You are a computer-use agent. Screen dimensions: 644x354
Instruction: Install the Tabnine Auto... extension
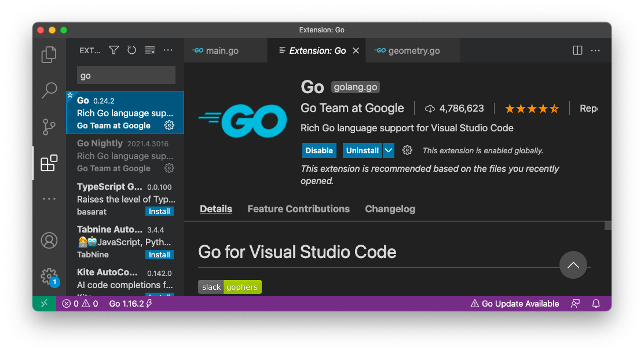(x=159, y=255)
